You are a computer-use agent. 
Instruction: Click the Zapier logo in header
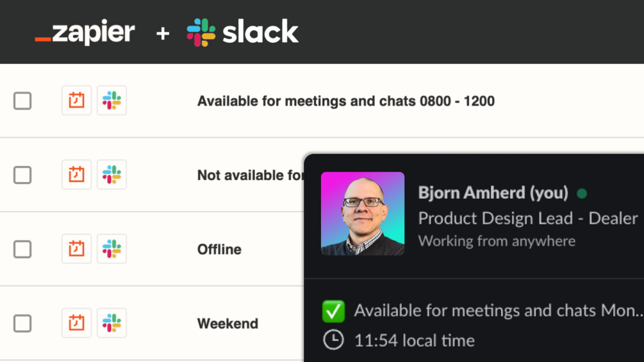[x=85, y=33]
